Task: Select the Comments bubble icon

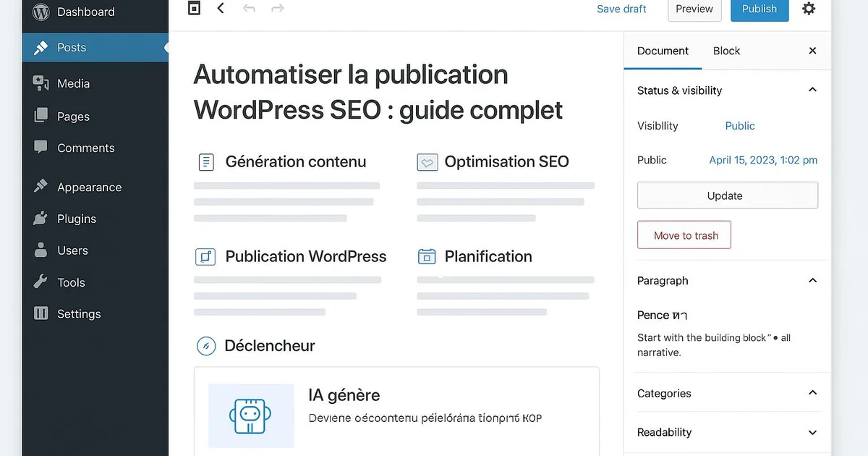Action: (41, 147)
